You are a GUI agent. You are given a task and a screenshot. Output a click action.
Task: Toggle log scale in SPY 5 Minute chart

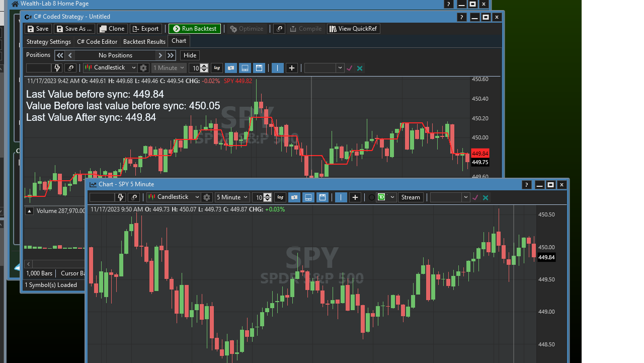click(280, 197)
